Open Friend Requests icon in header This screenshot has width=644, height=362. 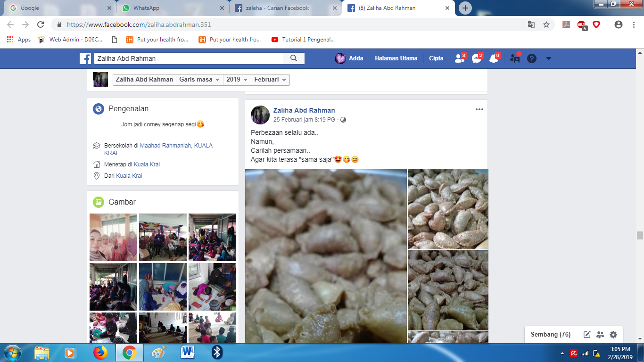click(x=459, y=58)
